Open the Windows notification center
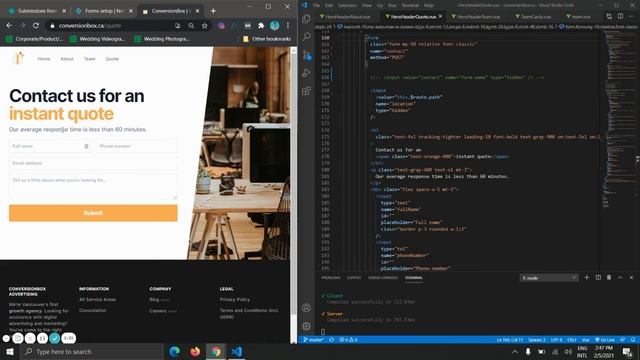Image resolution: width=640 pixels, height=360 pixels. pos(627,351)
